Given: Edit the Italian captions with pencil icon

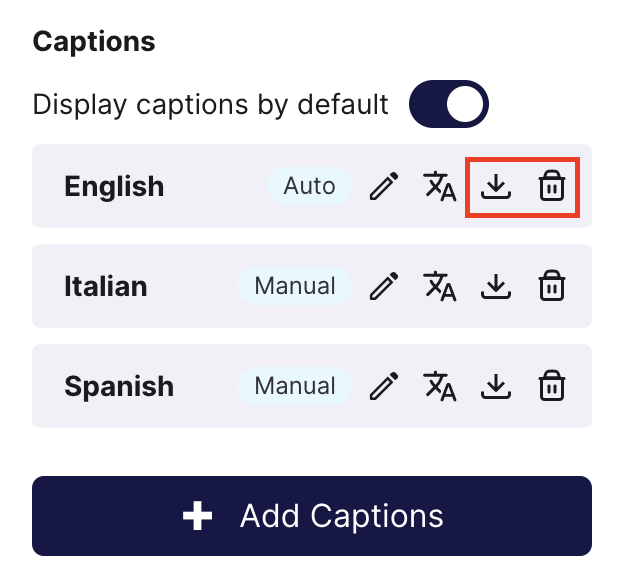Looking at the screenshot, I should coord(384,286).
